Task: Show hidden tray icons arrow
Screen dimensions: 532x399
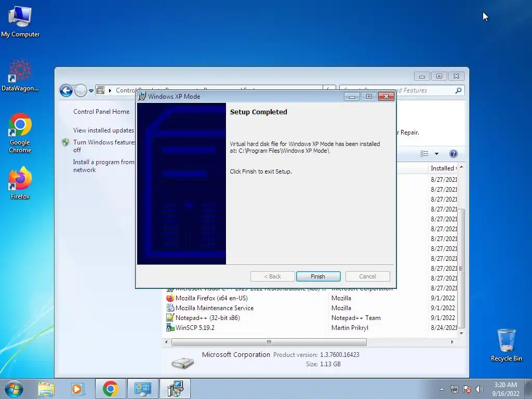Action: point(442,389)
